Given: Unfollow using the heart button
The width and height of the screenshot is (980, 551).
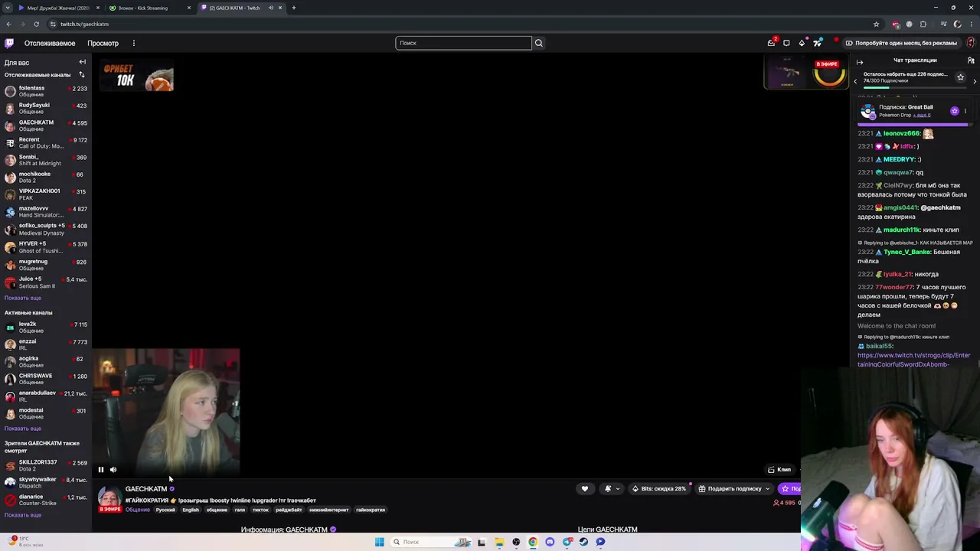Looking at the screenshot, I should (585, 489).
